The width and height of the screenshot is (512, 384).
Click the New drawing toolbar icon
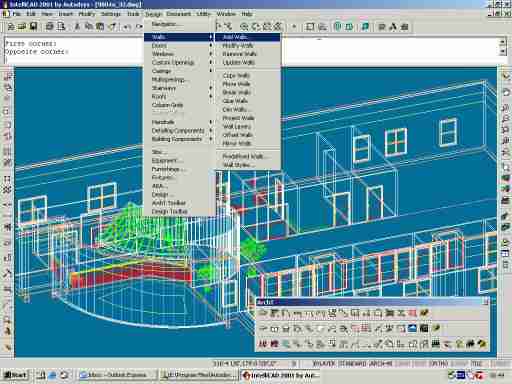tap(11, 27)
